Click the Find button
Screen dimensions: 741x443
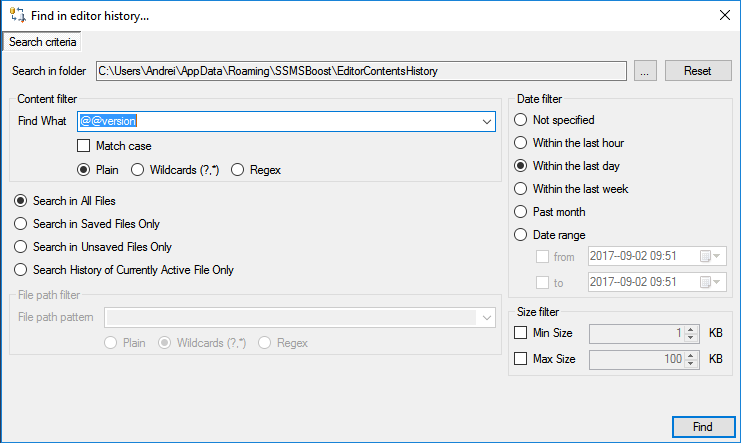pos(703,427)
